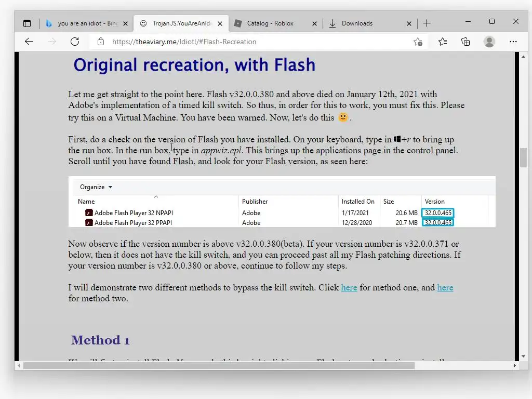
Task: Click the horizontal scrollbar thumb
Action: 219,365
